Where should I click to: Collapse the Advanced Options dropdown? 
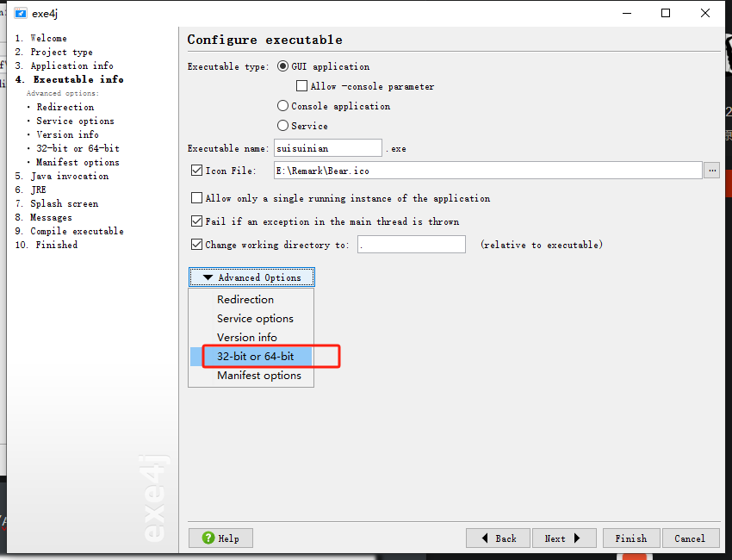point(251,277)
